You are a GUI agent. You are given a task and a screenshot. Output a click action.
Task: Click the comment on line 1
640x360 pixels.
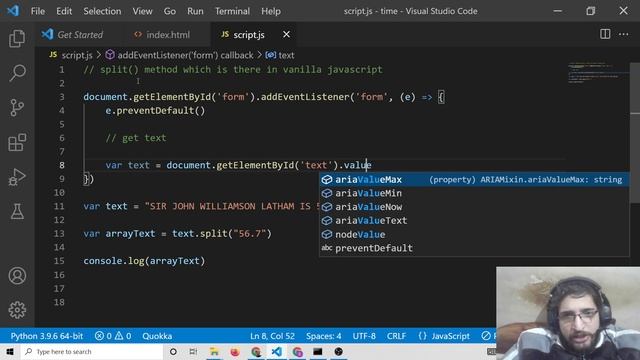(233, 69)
